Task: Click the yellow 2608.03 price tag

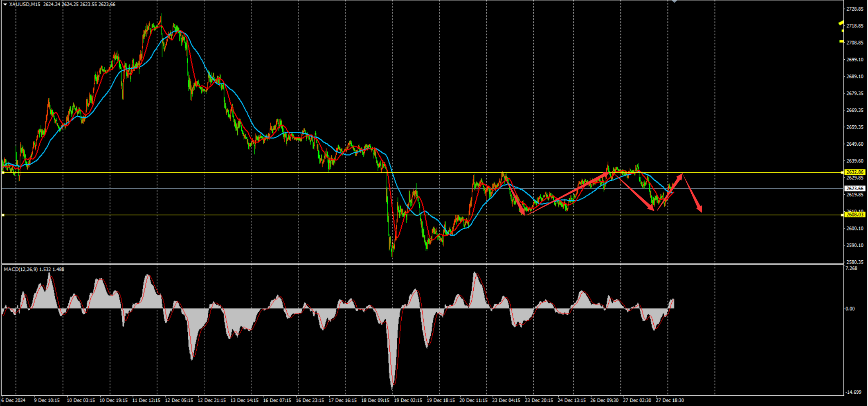Action: tap(855, 214)
